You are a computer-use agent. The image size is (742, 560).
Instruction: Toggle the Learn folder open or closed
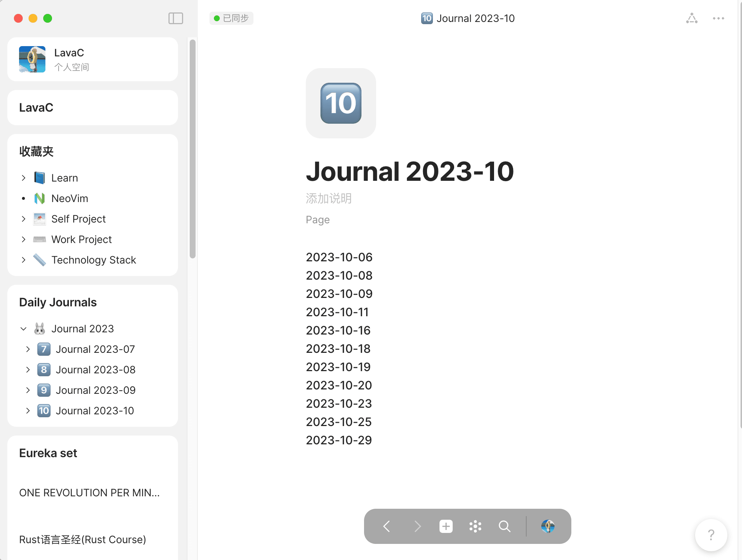[22, 178]
